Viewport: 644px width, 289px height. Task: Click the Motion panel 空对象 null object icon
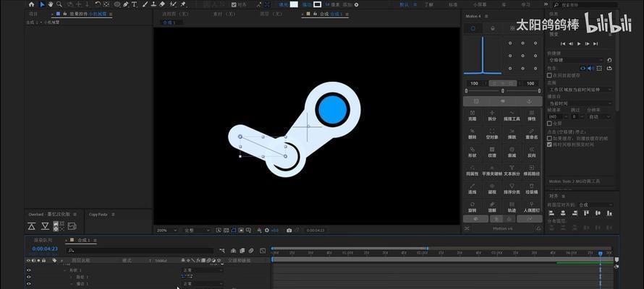coord(492,131)
